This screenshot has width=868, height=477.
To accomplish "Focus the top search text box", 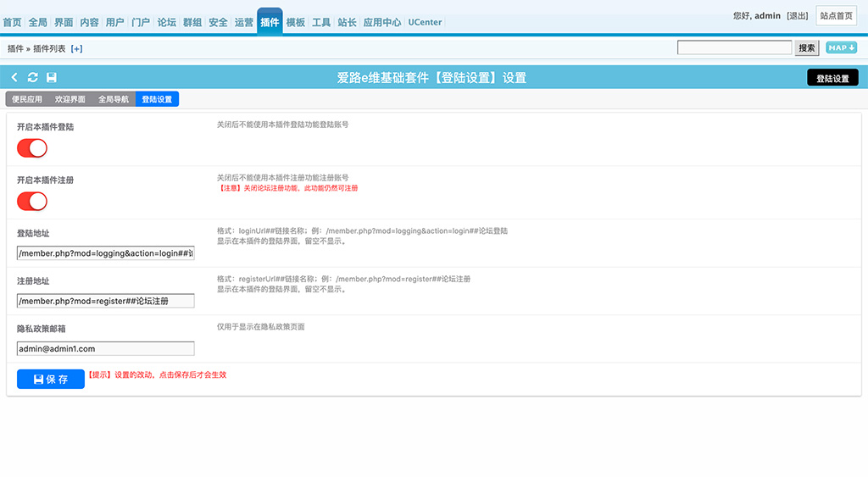I will coord(734,48).
